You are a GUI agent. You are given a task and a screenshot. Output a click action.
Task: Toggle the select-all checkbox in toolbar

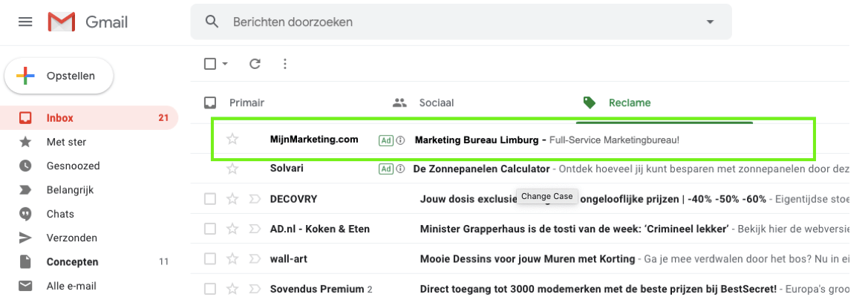pyautogui.click(x=210, y=64)
